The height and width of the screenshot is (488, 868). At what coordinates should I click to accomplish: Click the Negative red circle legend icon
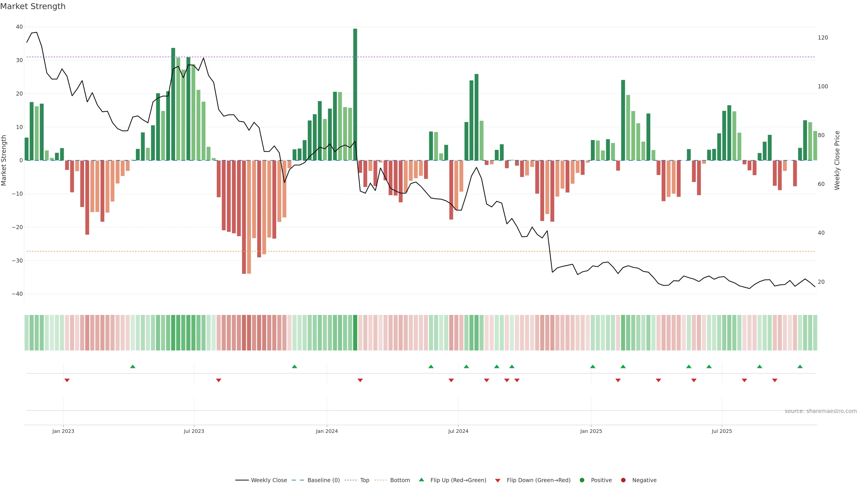pos(623,480)
